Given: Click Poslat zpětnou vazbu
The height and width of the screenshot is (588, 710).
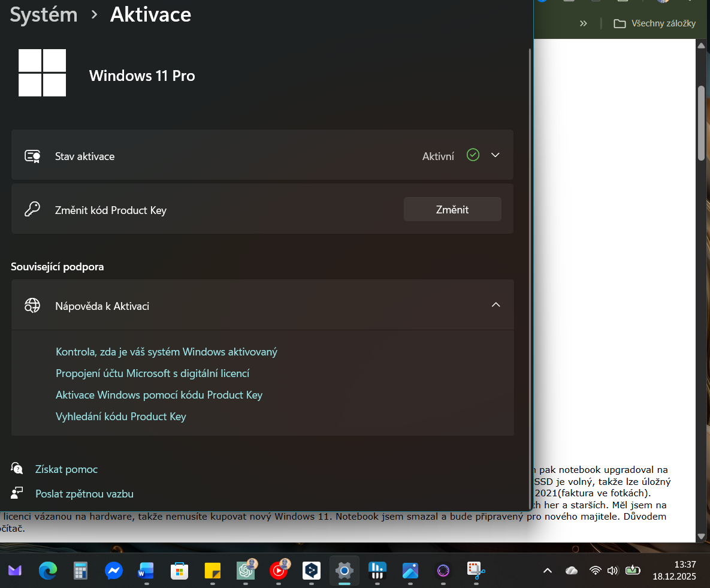Looking at the screenshot, I should 84,494.
